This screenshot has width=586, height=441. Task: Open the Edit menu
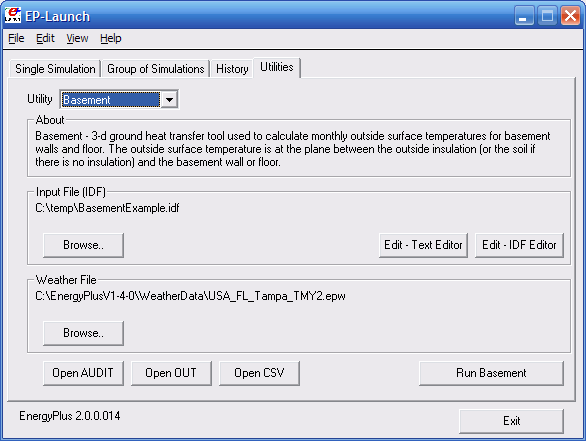coord(45,38)
